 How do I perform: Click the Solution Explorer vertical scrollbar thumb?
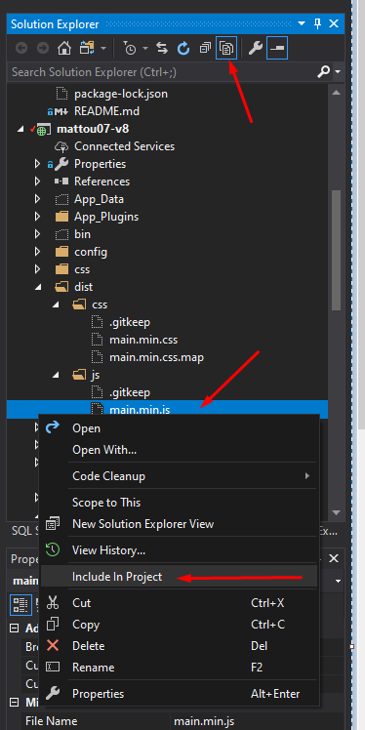337,250
